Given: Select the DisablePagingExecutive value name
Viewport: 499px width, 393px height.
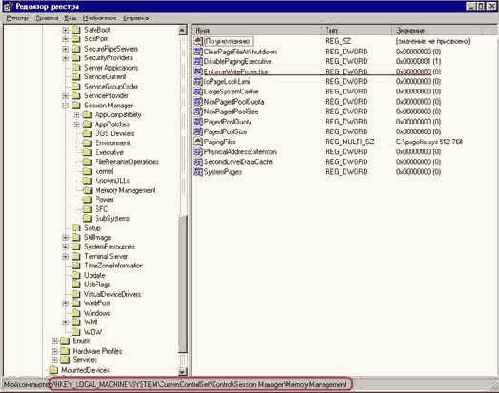Looking at the screenshot, I should tap(237, 61).
